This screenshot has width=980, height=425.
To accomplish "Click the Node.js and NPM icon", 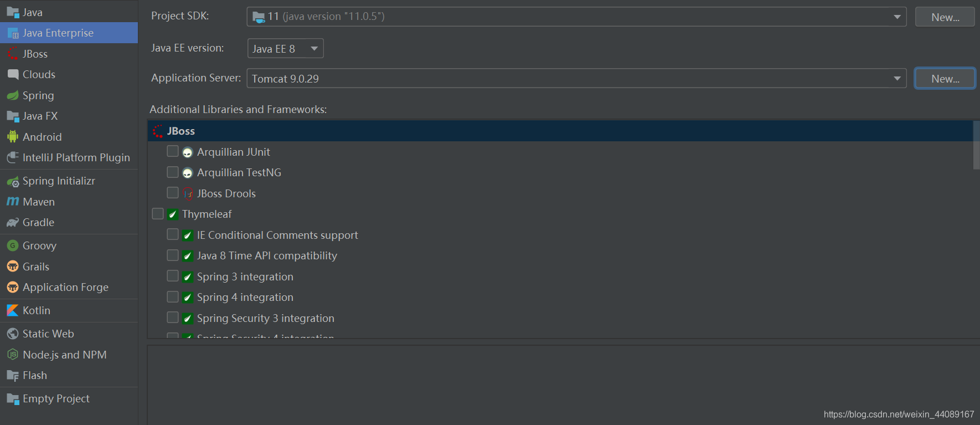I will [x=13, y=355].
